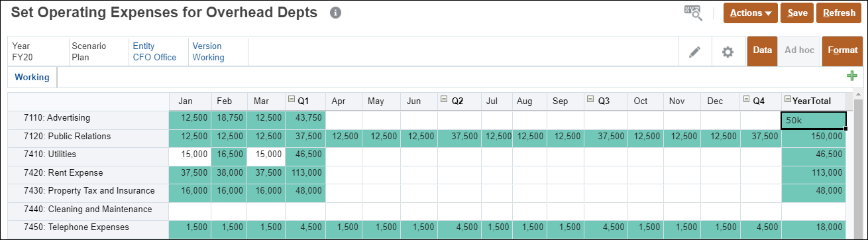The image size is (868, 240).
Task: Switch to the Format tab
Action: coord(842,51)
